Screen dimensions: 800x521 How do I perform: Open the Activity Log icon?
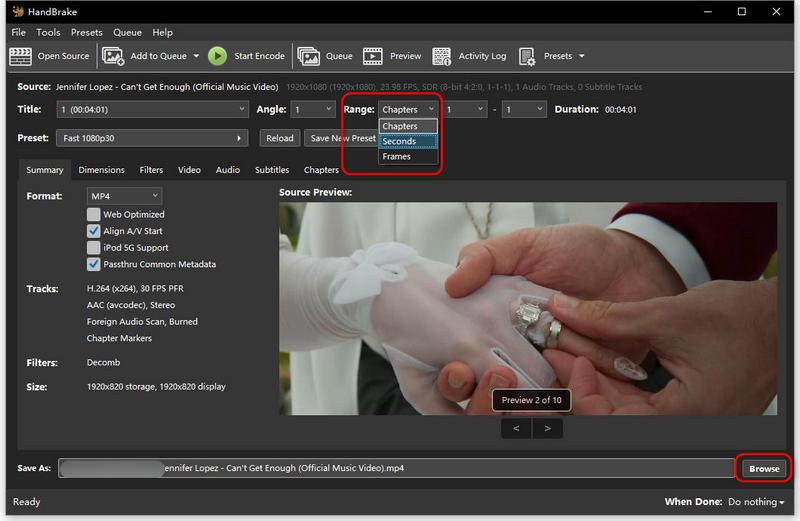coord(441,56)
